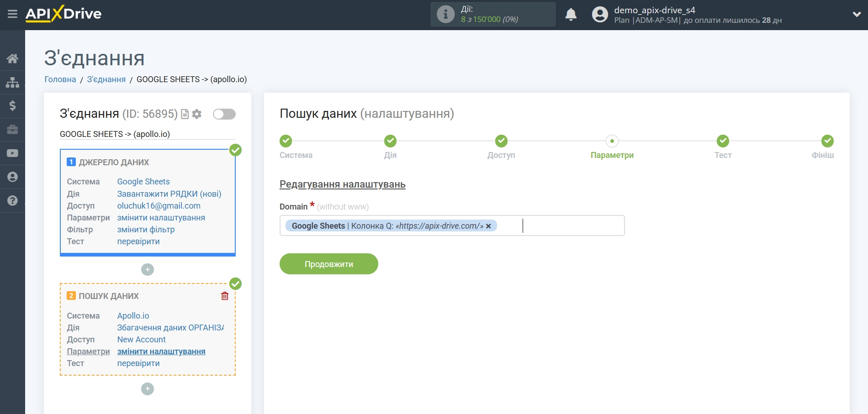Open the hamburger sidebar menu

click(x=12, y=14)
